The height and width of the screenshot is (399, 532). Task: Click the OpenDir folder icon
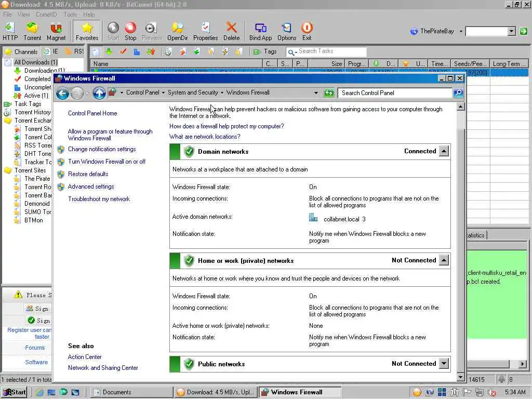coord(178,31)
